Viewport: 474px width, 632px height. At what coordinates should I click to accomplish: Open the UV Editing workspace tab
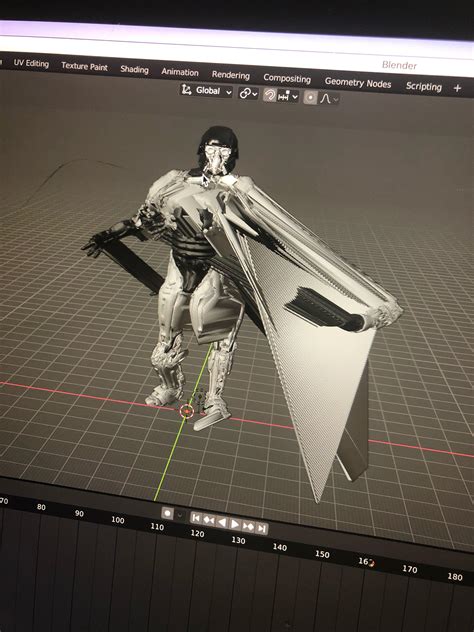coord(31,64)
